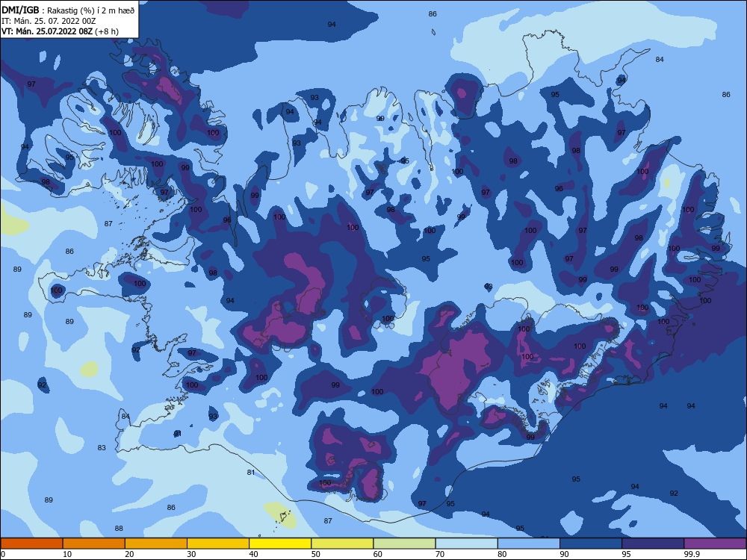The width and height of the screenshot is (747, 560).
Task: Click the legend tick label "70"
Action: 440,554
